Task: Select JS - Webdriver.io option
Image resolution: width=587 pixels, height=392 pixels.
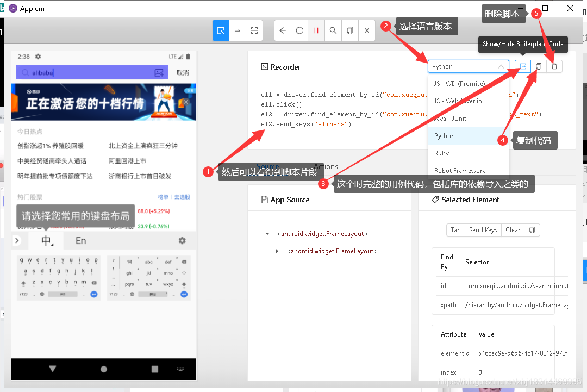Action: point(469,101)
